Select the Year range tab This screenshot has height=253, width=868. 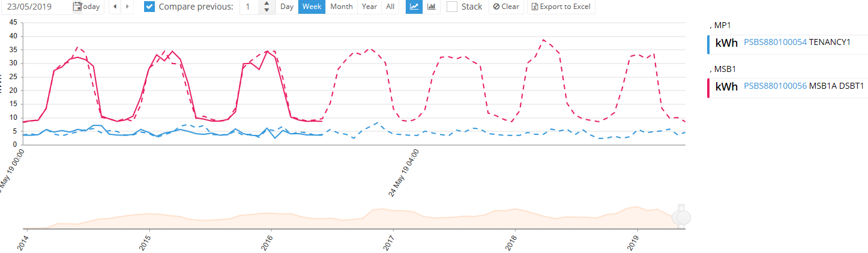tap(369, 7)
